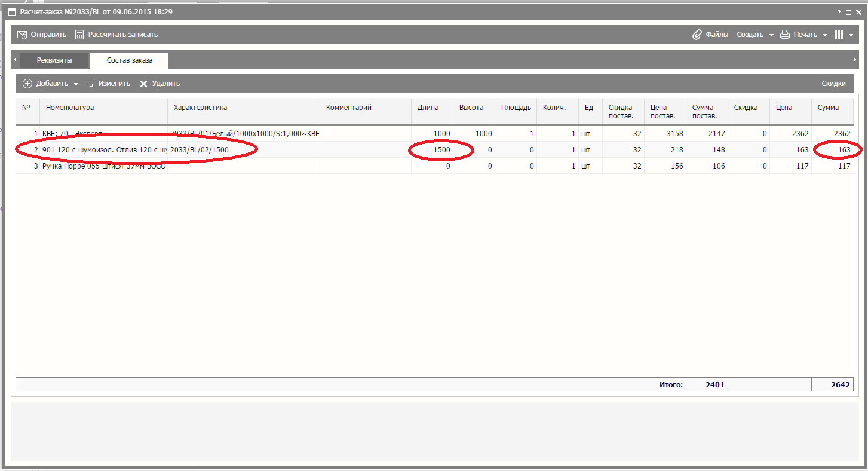Click length cell 1500
Screen dimensions: 868x471
pyautogui.click(x=432, y=150)
